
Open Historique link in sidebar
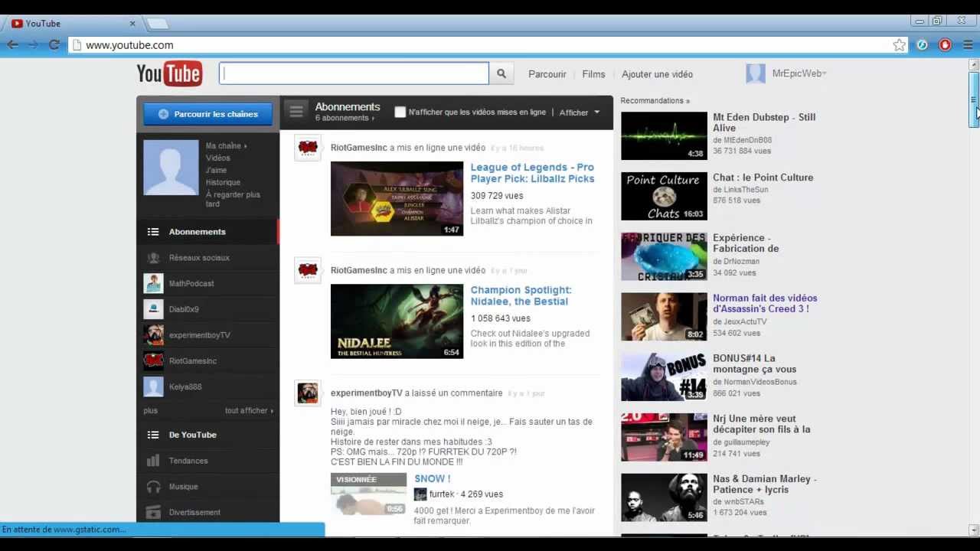point(223,183)
